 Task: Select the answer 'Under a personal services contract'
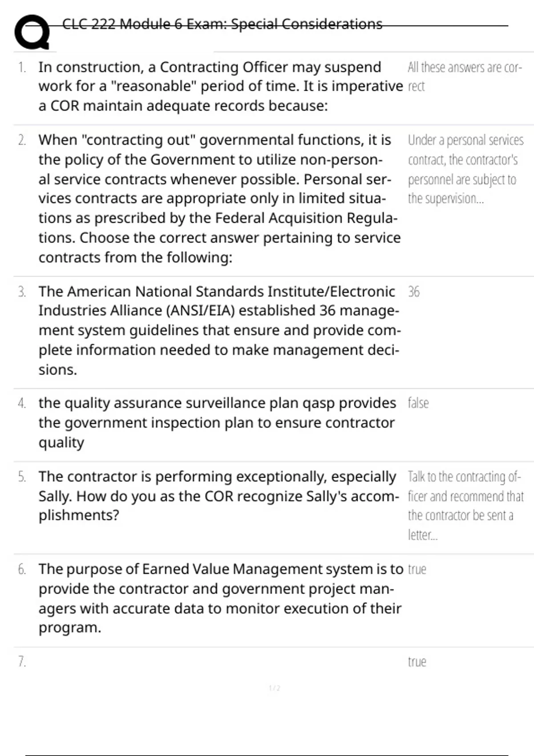tap(465, 169)
